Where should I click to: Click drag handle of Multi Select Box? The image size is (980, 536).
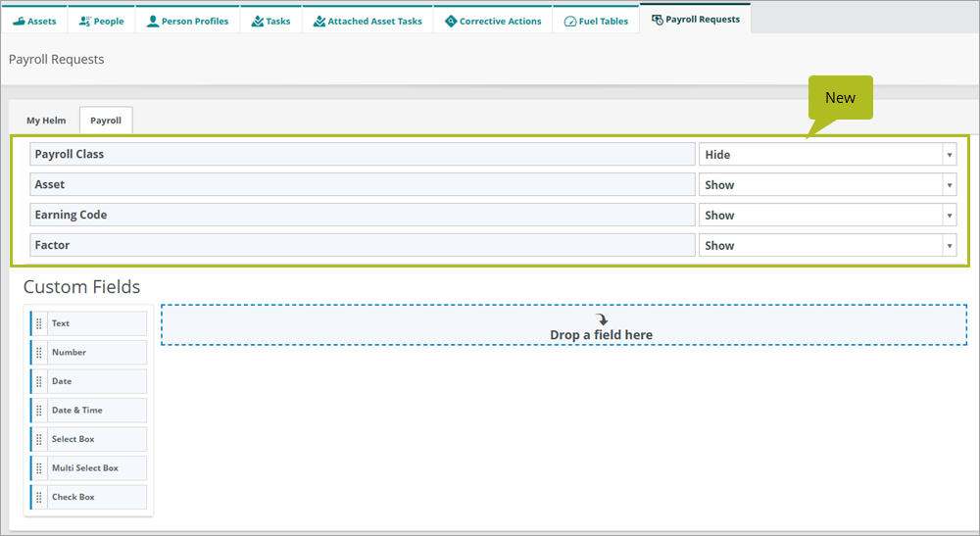(39, 468)
